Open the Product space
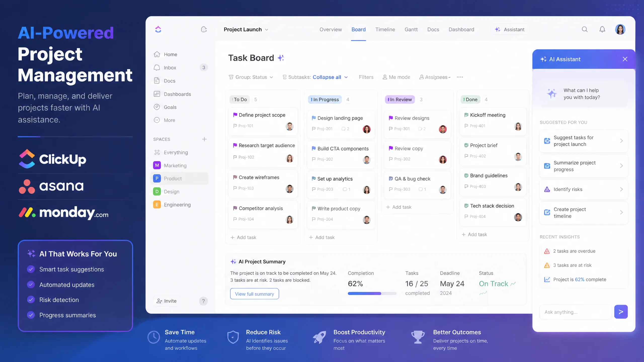Viewport: 644px width, 362px height. (180, 178)
